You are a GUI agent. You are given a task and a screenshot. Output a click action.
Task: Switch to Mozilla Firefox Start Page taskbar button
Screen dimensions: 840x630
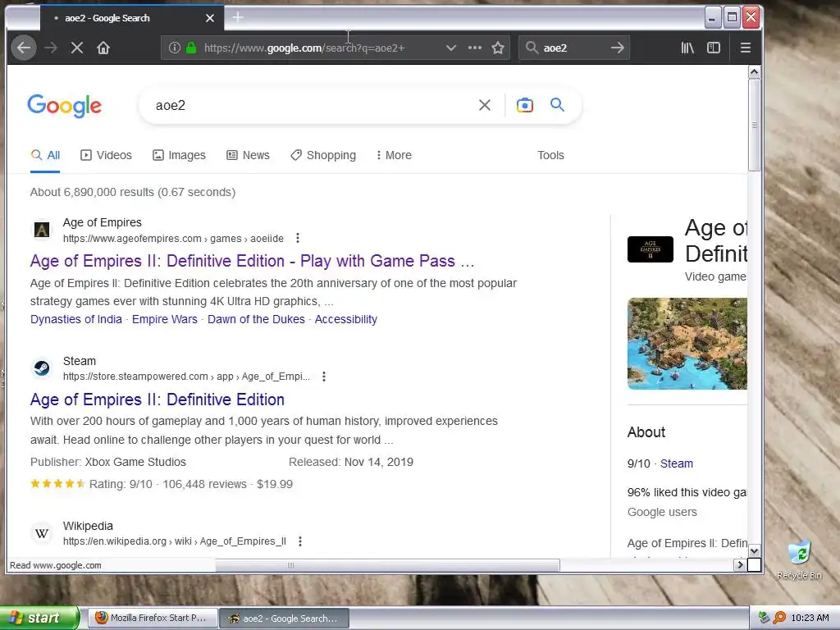click(x=153, y=618)
